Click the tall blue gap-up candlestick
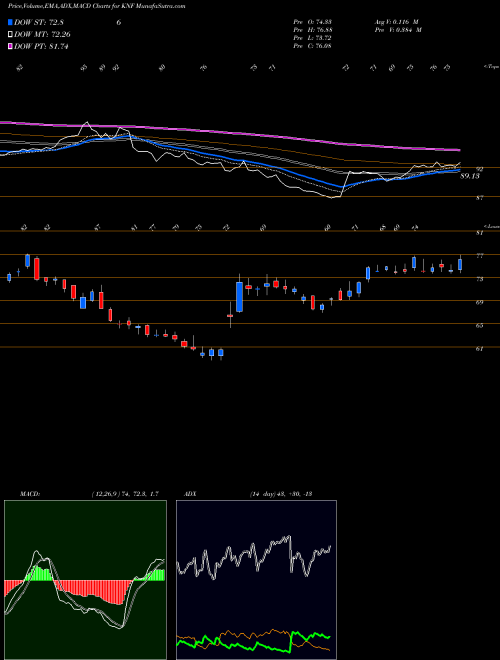 tap(239, 297)
